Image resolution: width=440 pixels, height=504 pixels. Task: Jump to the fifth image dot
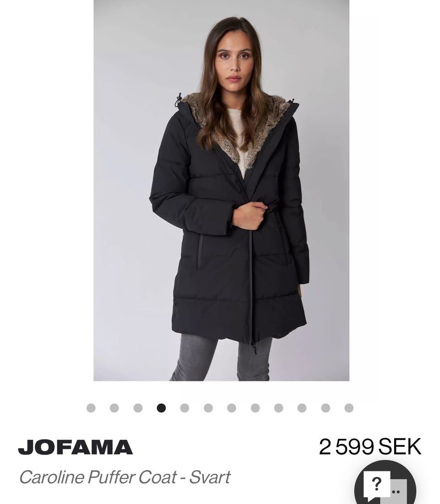pyautogui.click(x=185, y=408)
